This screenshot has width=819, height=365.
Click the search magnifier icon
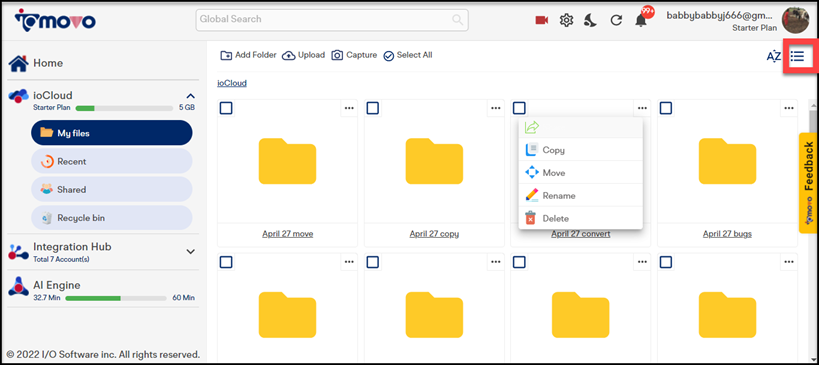click(x=458, y=20)
